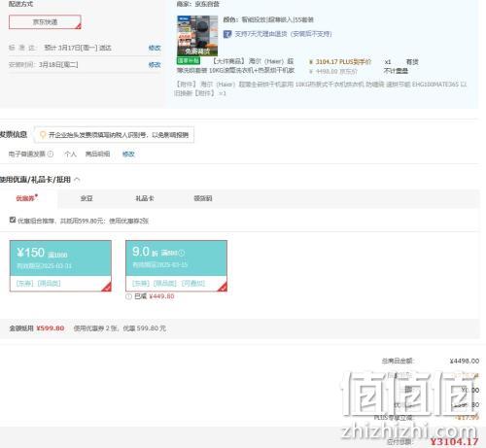Viewport: 486px width, 448px height.
Task: Click the green 国家补贴 tag
Action: coord(189,60)
